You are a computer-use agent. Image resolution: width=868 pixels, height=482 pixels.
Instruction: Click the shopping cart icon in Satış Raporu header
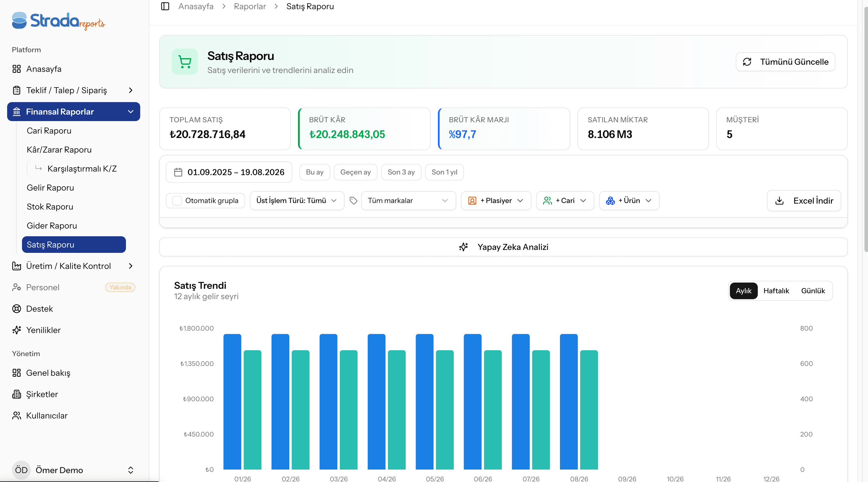tap(185, 62)
